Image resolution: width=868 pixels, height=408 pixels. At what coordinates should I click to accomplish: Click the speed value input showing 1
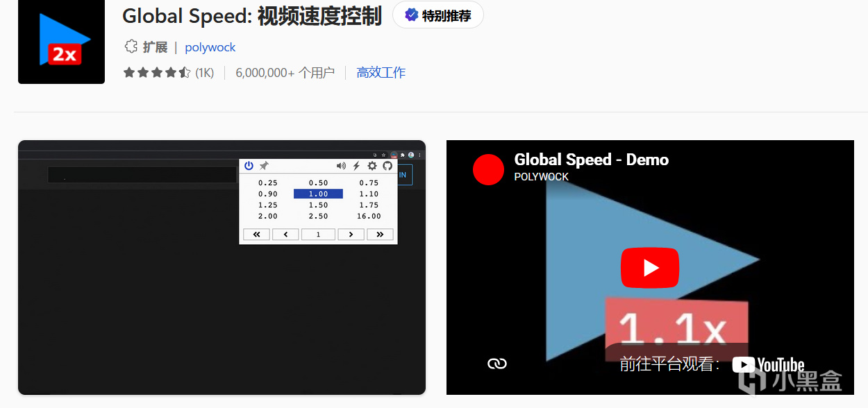318,235
